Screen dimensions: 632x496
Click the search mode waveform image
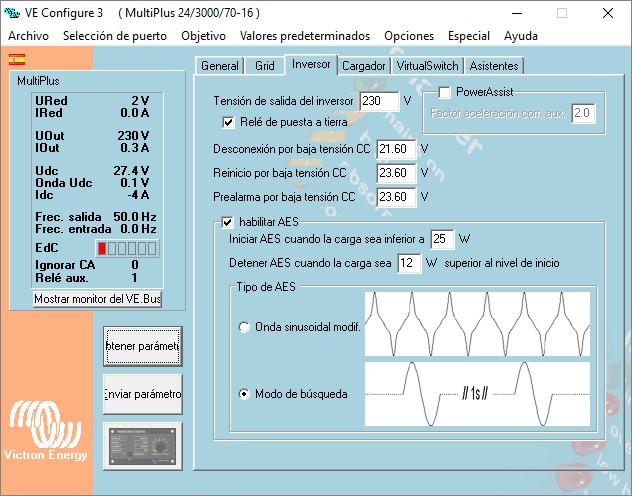point(477,394)
